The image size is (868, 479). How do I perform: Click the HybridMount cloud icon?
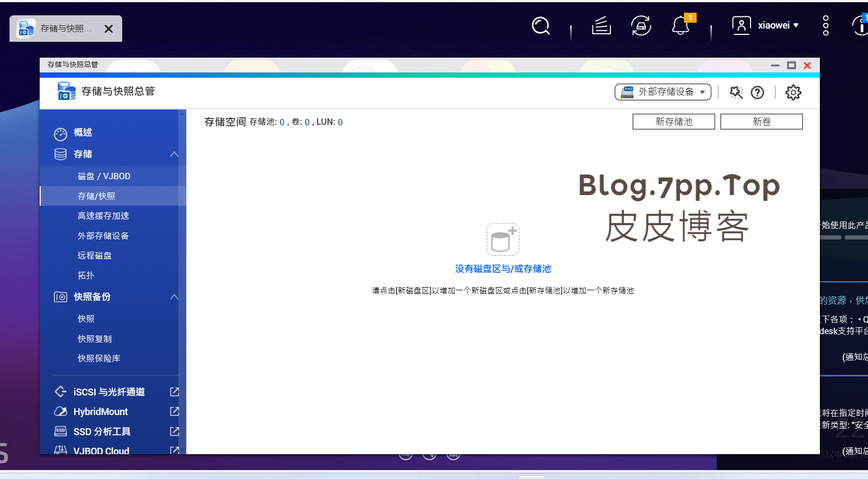60,411
